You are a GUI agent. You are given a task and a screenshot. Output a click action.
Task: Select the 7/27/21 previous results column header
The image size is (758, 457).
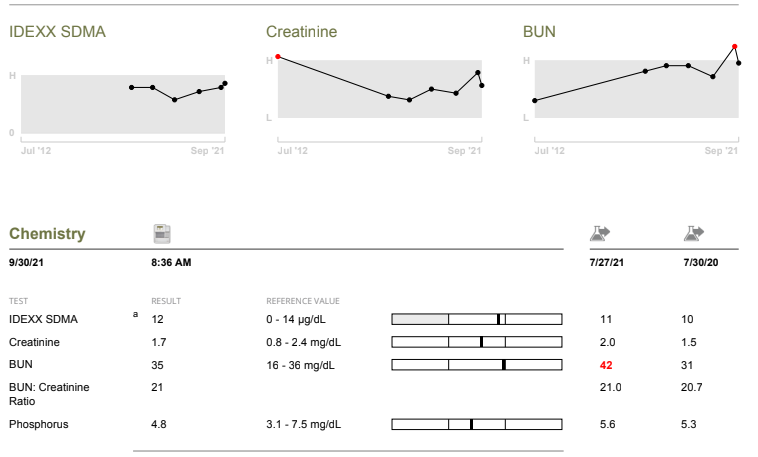[x=606, y=262]
